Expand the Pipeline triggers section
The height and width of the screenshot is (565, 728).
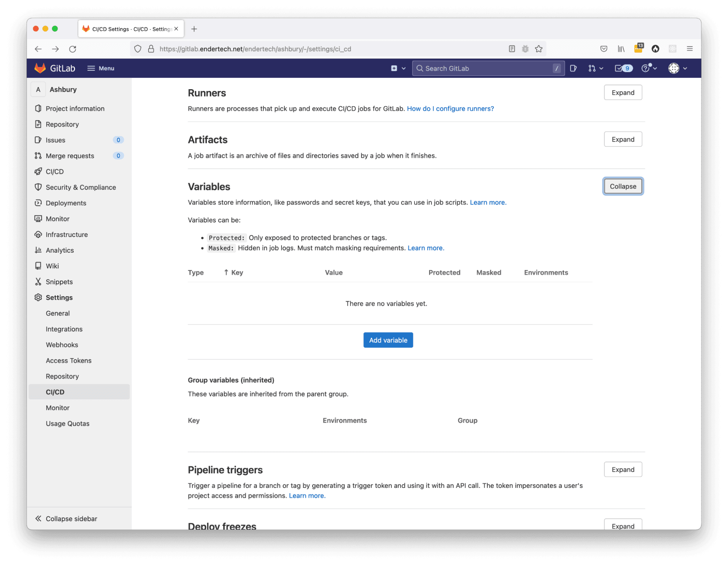(x=622, y=469)
